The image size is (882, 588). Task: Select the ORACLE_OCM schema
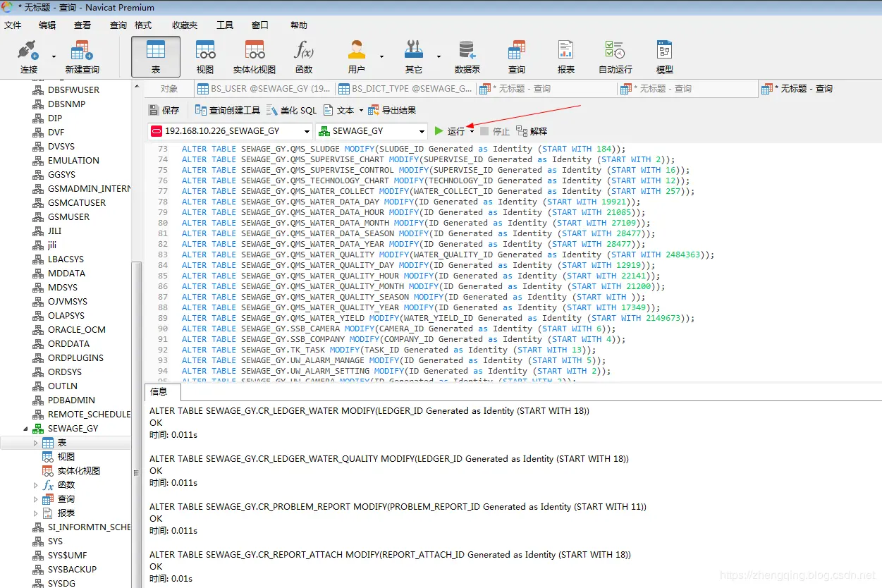point(76,330)
